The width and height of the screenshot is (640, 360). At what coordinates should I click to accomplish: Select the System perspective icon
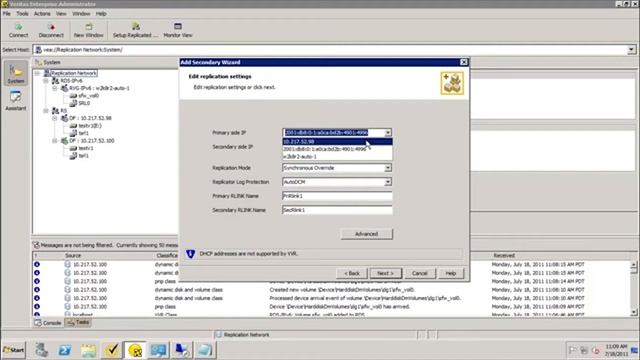[16, 73]
